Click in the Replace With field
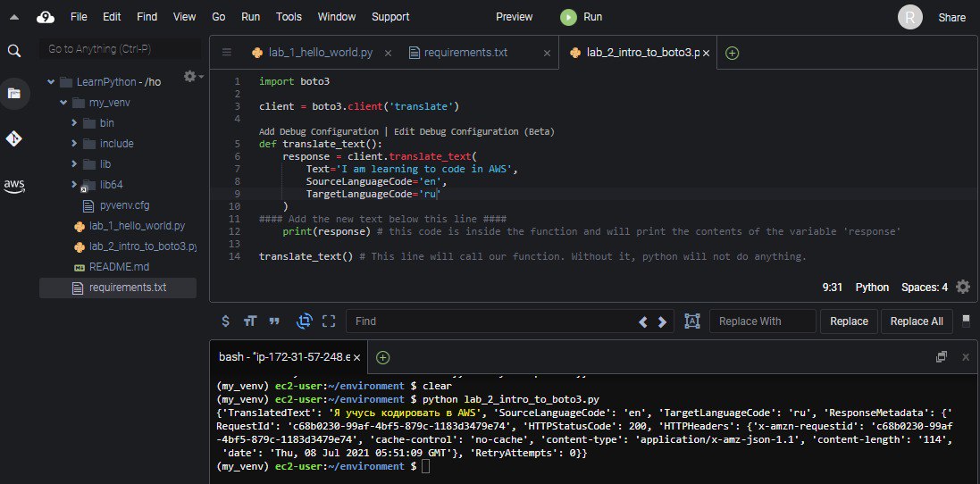This screenshot has height=484, width=980. (762, 321)
